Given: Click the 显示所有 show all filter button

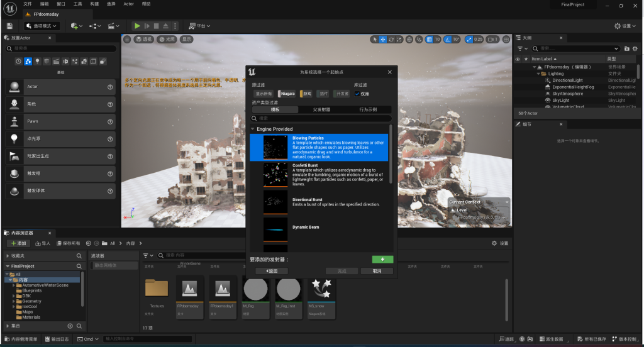Looking at the screenshot, I should pyautogui.click(x=263, y=94).
